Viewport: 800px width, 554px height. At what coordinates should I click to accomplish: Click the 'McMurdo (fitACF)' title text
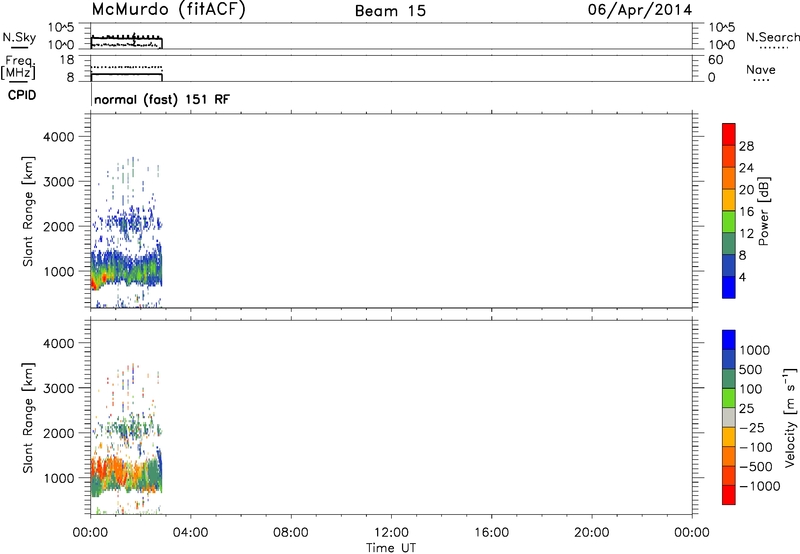(168, 10)
